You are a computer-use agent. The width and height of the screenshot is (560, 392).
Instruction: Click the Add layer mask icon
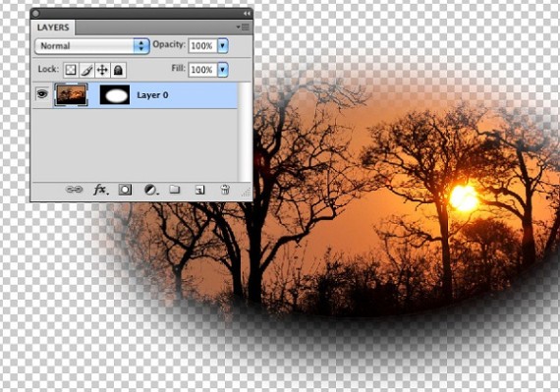[125, 190]
